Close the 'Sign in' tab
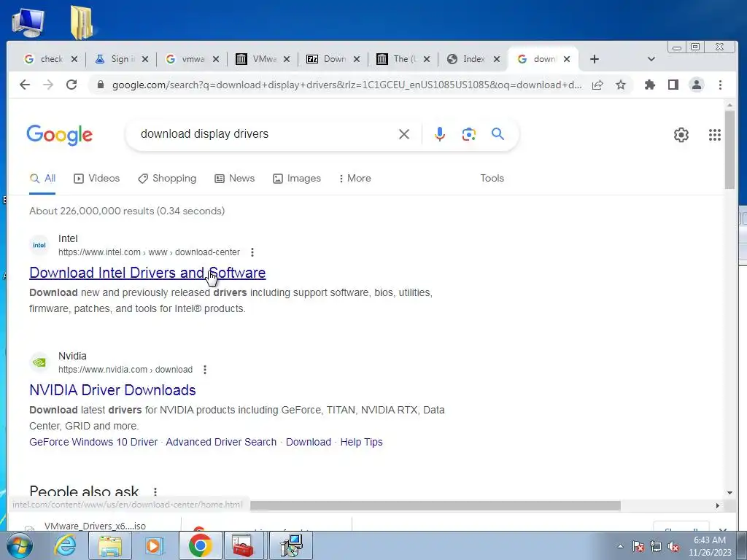 click(145, 59)
